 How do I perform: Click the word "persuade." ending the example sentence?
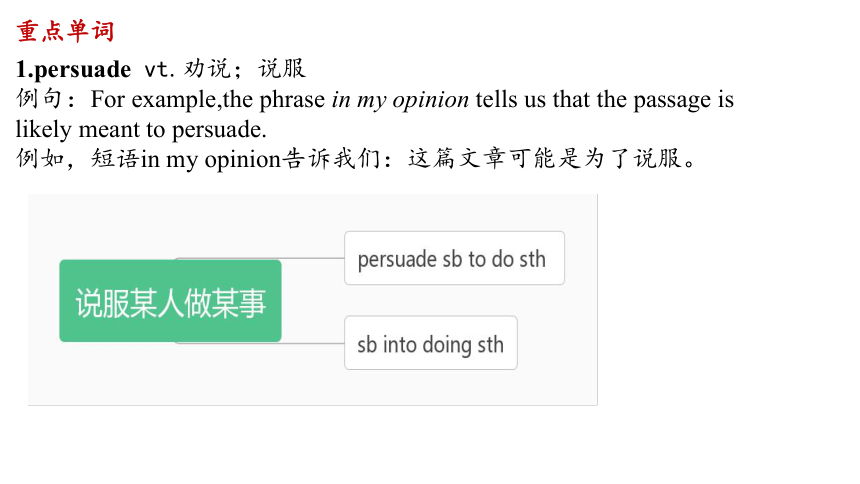tap(219, 130)
